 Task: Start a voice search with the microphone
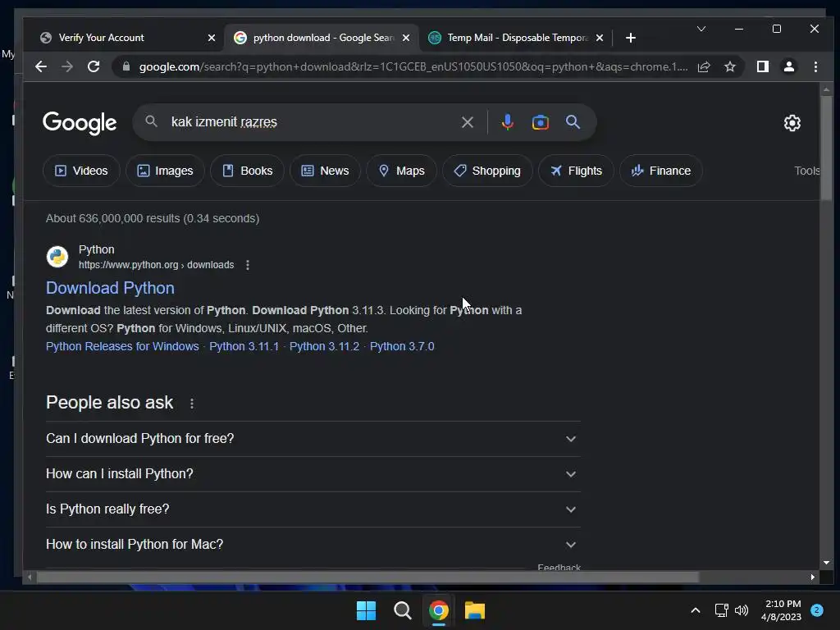pyautogui.click(x=507, y=122)
